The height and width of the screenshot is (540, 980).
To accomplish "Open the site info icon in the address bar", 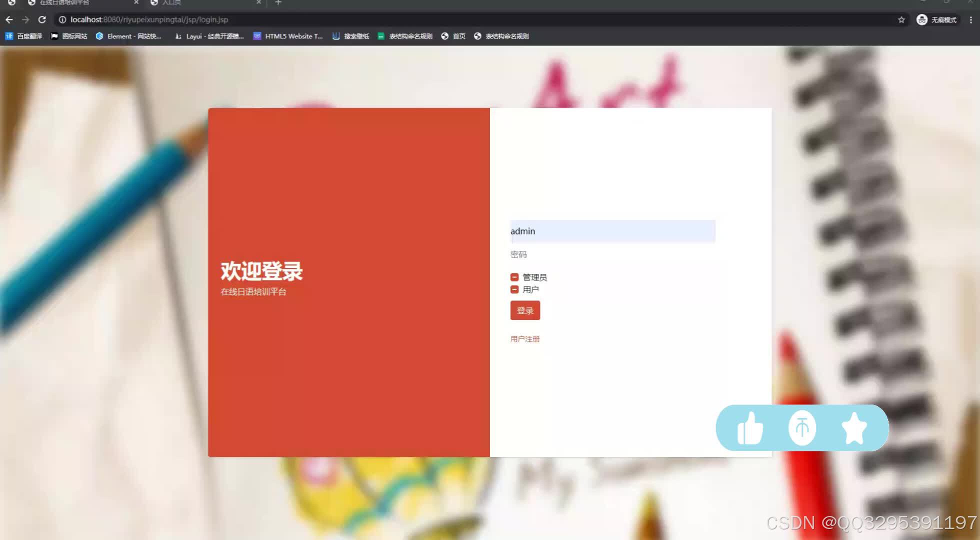I will 62,19.
